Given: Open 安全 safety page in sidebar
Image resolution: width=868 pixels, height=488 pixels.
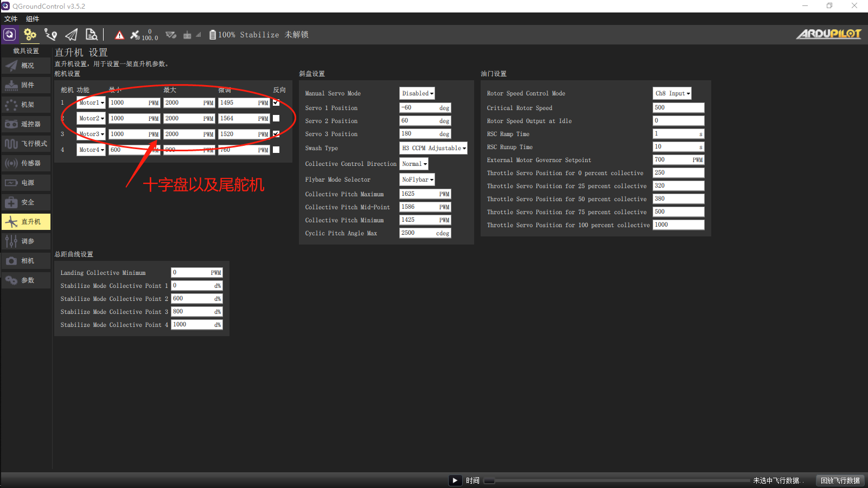Looking at the screenshot, I should pos(26,202).
